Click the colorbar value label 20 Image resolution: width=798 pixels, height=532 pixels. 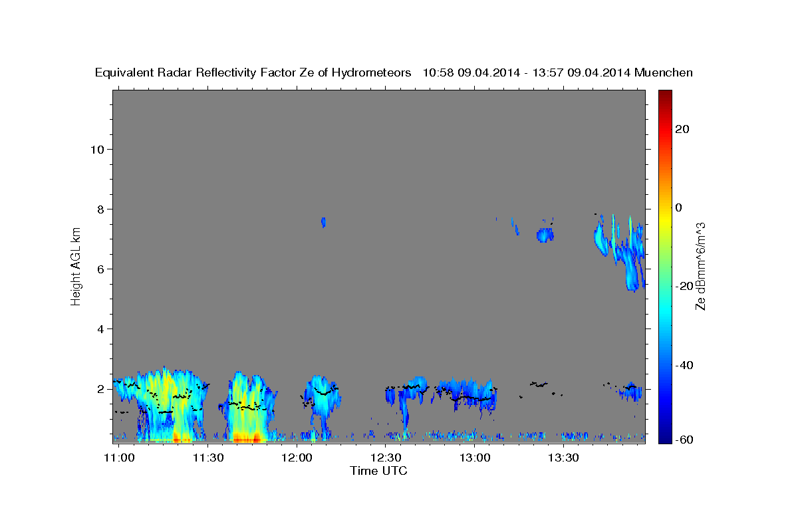click(x=682, y=129)
